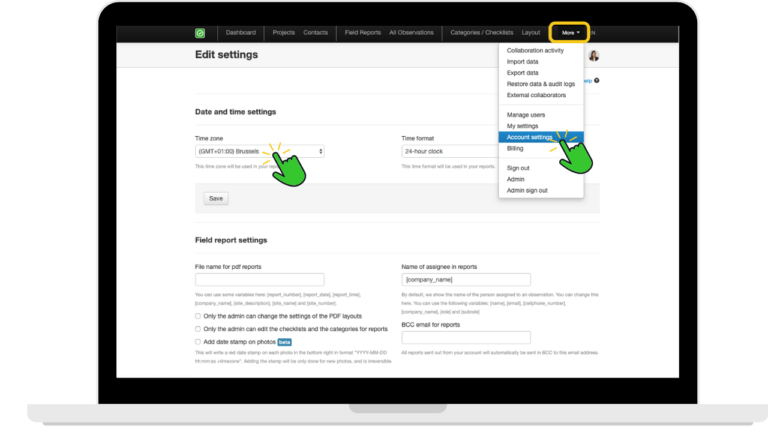768x432 pixels.
Task: Open the Layout menu item
Action: tap(530, 33)
